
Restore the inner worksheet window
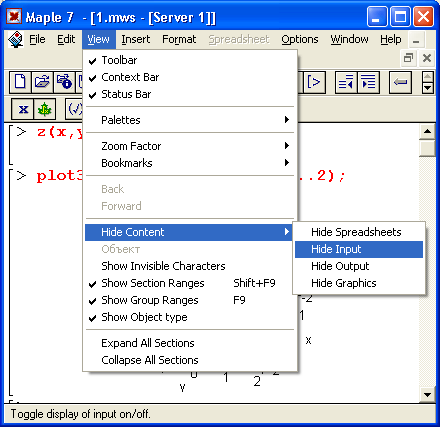coord(408,58)
